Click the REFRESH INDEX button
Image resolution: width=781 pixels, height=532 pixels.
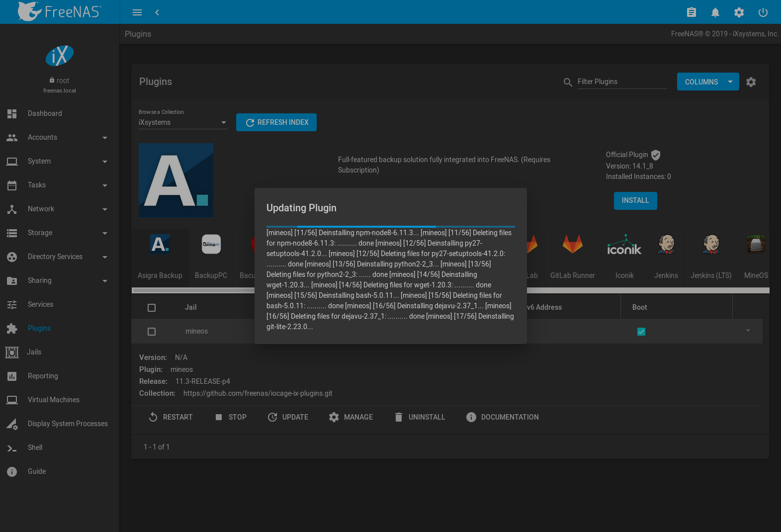click(276, 122)
